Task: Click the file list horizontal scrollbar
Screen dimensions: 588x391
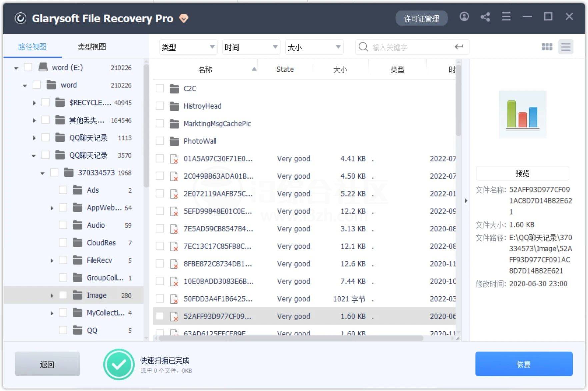Action: (x=291, y=338)
